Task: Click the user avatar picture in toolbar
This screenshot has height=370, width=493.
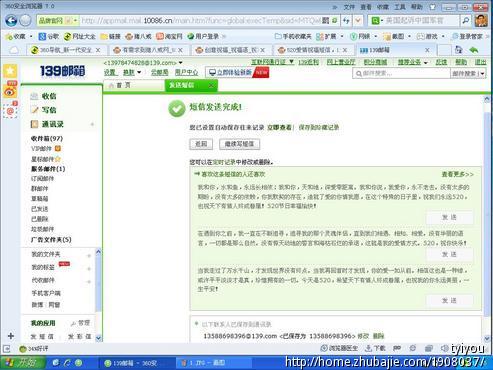Action: click(x=481, y=21)
